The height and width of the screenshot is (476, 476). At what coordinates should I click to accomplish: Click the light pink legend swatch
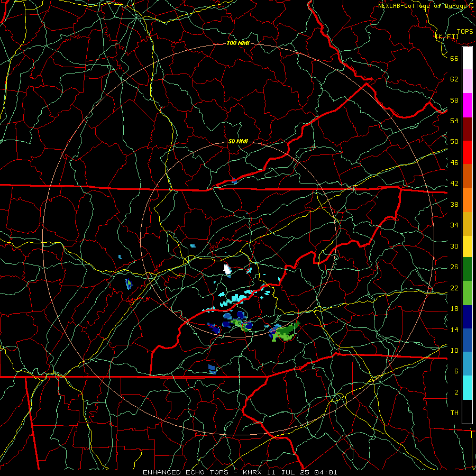pyautogui.click(x=467, y=81)
